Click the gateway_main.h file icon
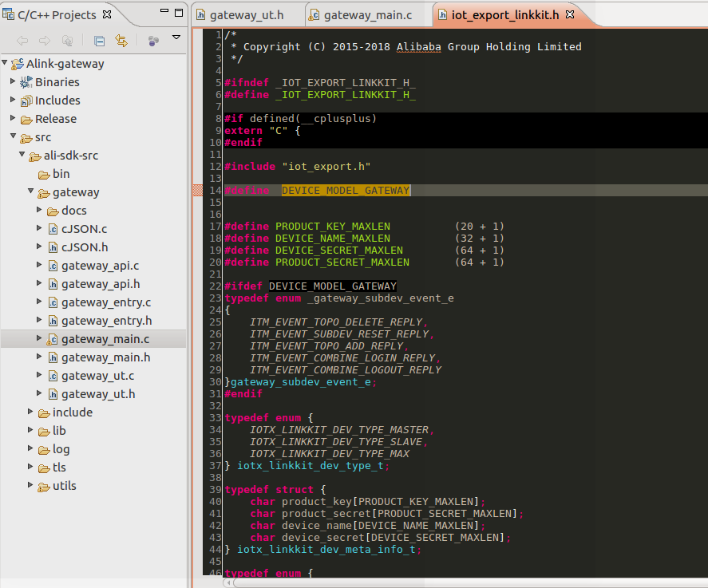708x588 pixels. click(53, 358)
